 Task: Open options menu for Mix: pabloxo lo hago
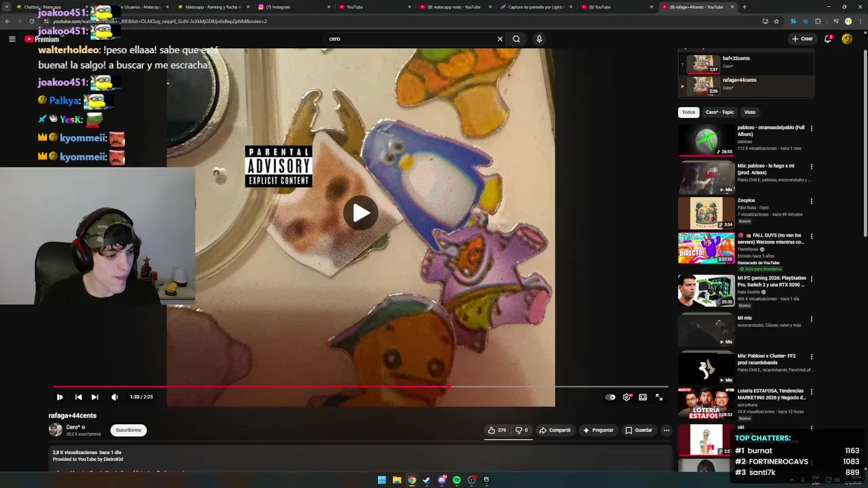tap(811, 166)
